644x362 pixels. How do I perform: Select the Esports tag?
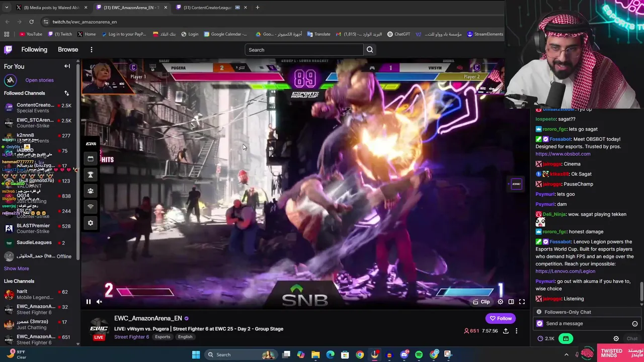(x=163, y=337)
